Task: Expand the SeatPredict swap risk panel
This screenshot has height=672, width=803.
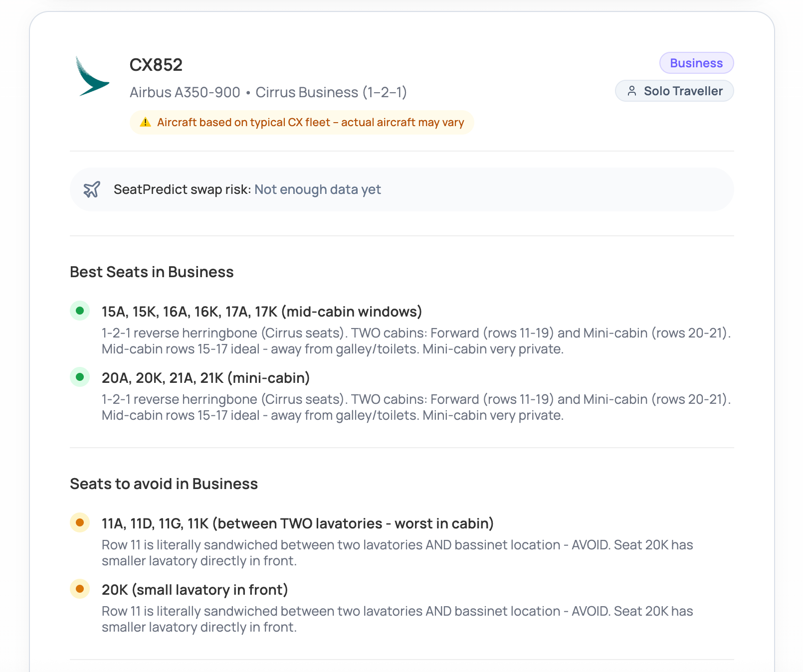Action: pyautogui.click(x=401, y=189)
